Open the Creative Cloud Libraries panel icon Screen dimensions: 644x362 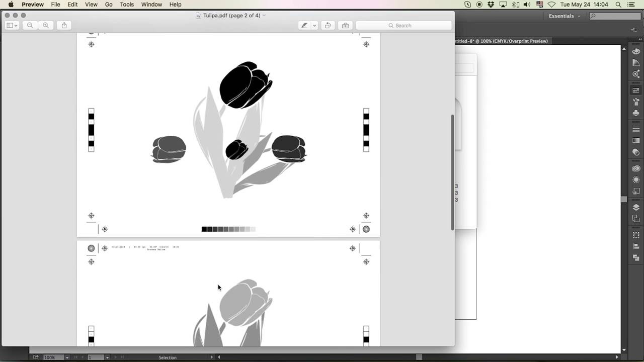(636, 168)
